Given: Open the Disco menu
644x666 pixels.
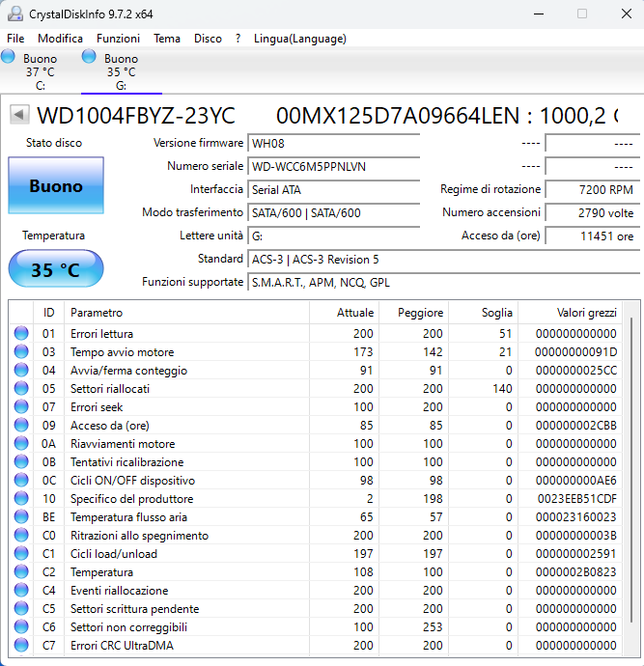Looking at the screenshot, I should 208,39.
